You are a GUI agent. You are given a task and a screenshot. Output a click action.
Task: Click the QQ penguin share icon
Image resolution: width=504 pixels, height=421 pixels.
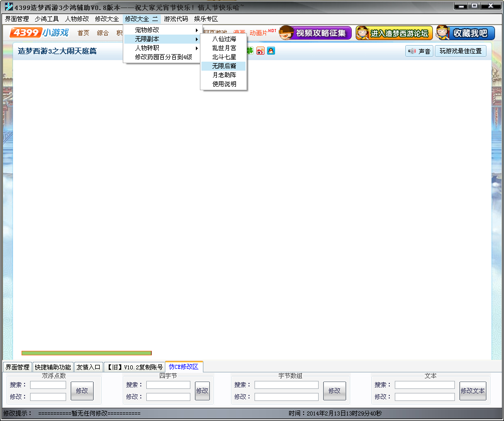point(271,51)
